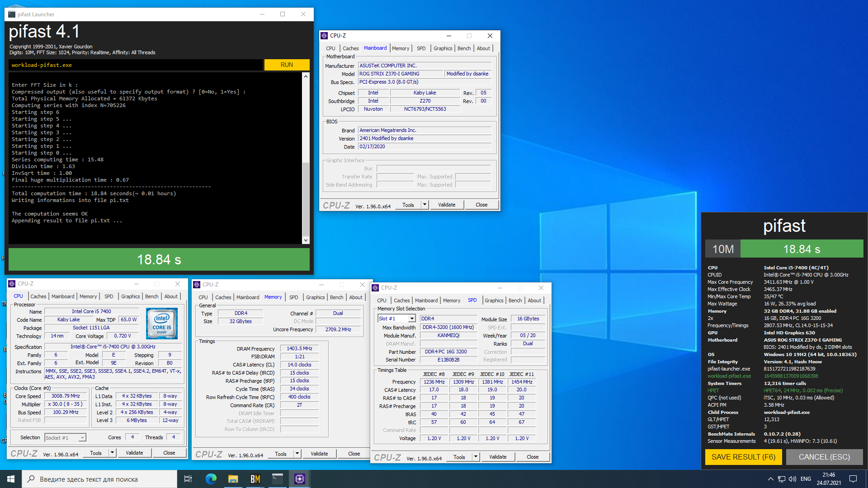
Task: Click the taskbar clock showing 21:46
Action: coord(829,479)
